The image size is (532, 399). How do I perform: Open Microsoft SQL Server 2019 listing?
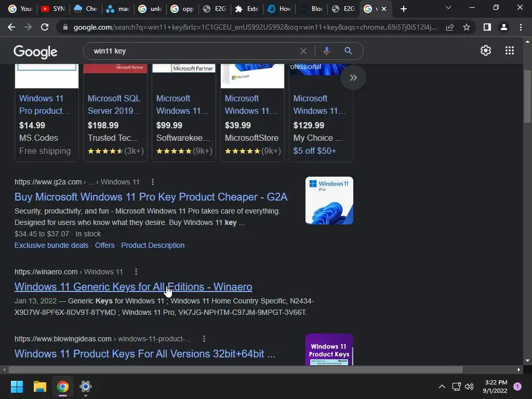click(114, 104)
